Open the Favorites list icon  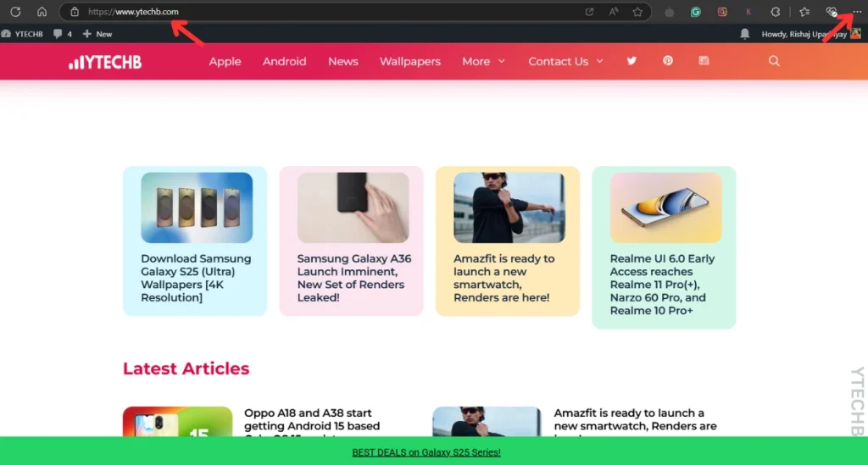coord(805,12)
